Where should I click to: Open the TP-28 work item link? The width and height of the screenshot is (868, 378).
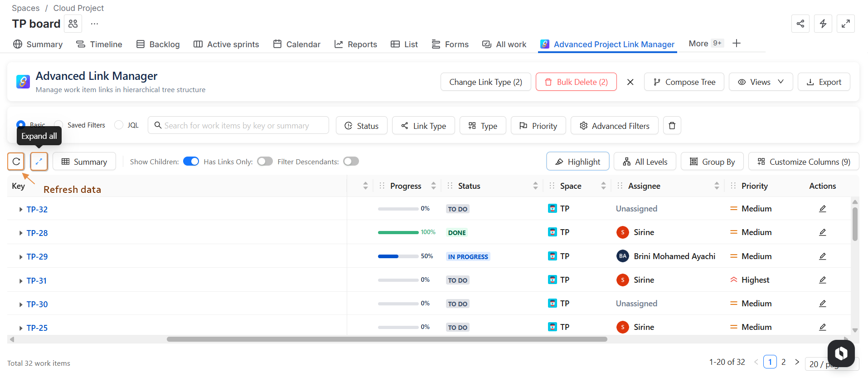pos(37,233)
